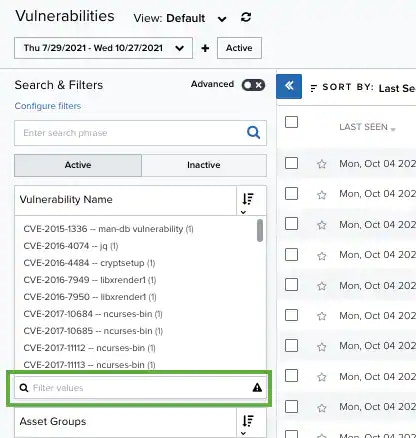Toggle the Advanced search switch
Viewport: 416px width, 438px height.
pos(253,85)
